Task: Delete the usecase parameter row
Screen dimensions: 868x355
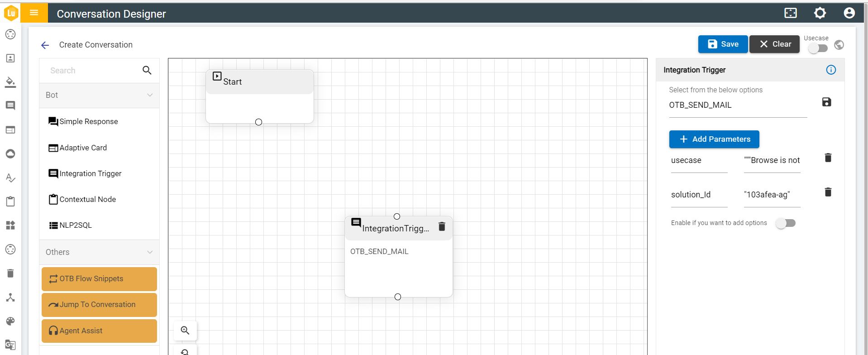Action: (x=828, y=158)
